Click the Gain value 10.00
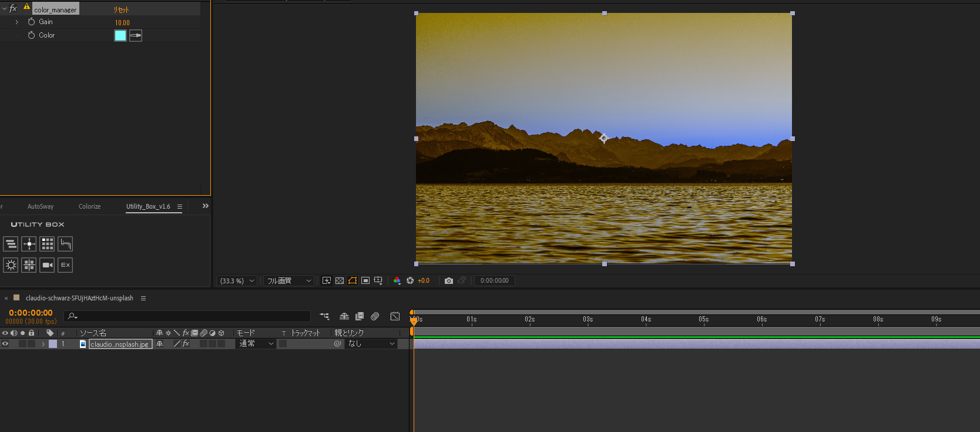980x432 pixels. click(122, 22)
